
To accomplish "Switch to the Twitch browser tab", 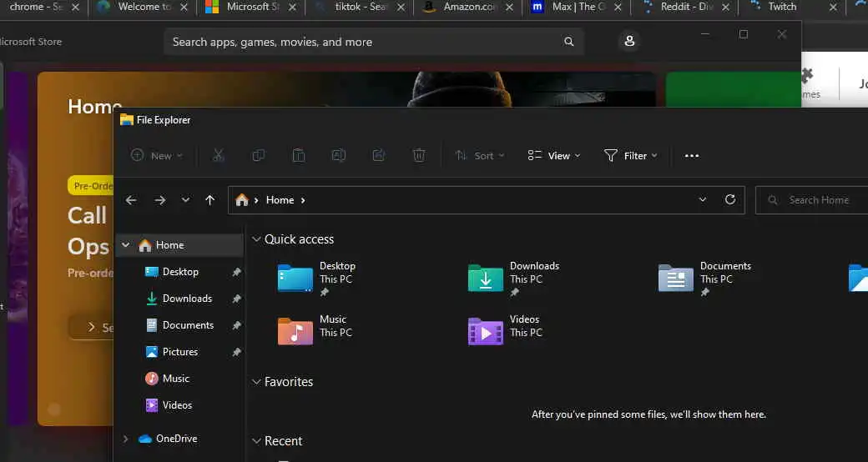I will click(x=793, y=8).
